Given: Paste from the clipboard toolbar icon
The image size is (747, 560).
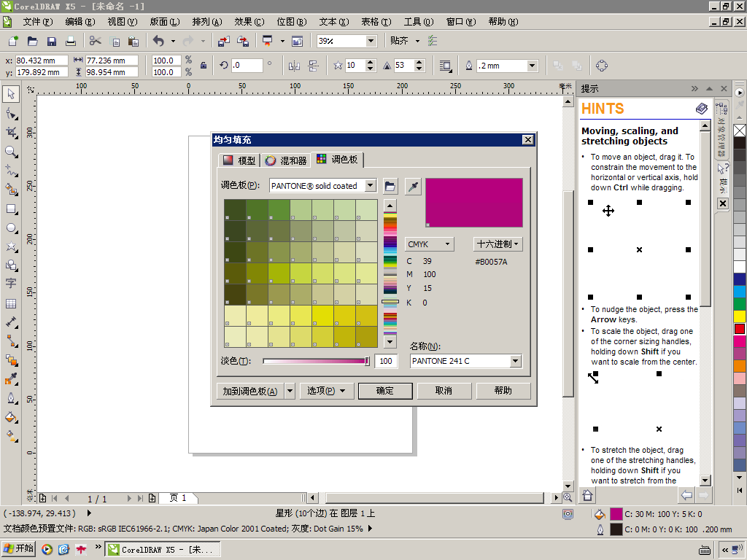Looking at the screenshot, I should tap(133, 41).
